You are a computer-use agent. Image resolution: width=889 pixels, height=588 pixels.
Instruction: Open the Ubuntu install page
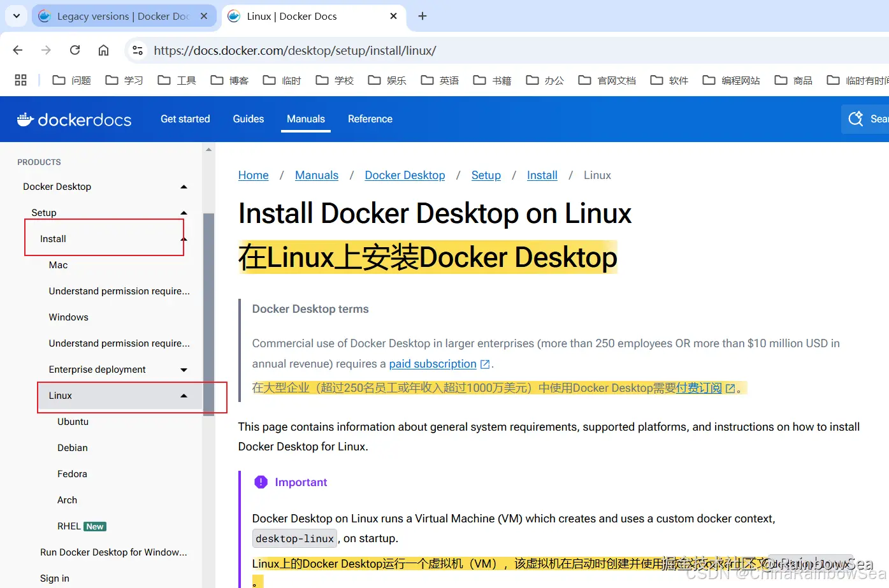(x=73, y=422)
